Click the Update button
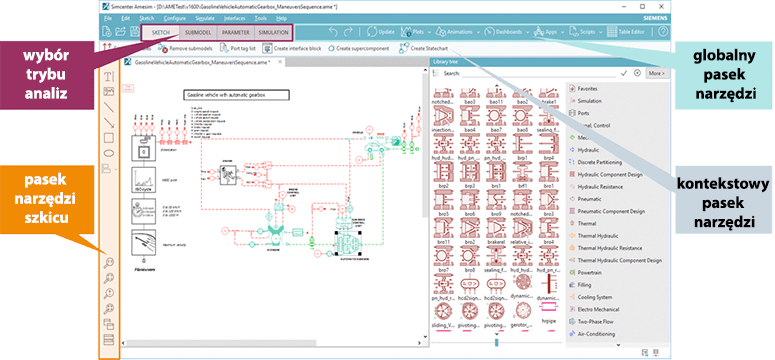775x360 pixels. point(380,32)
